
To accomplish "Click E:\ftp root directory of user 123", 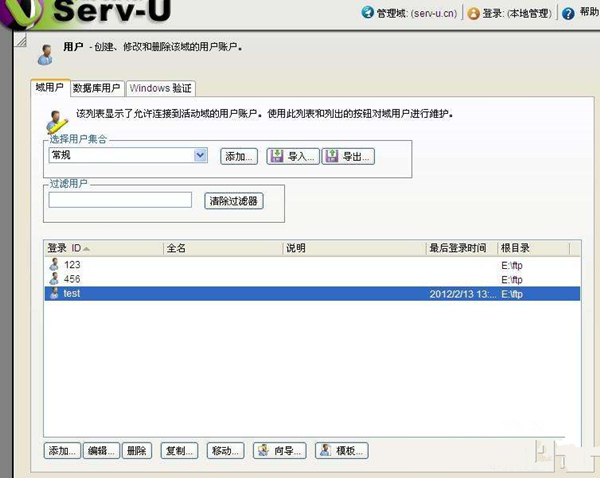I will point(512,265).
